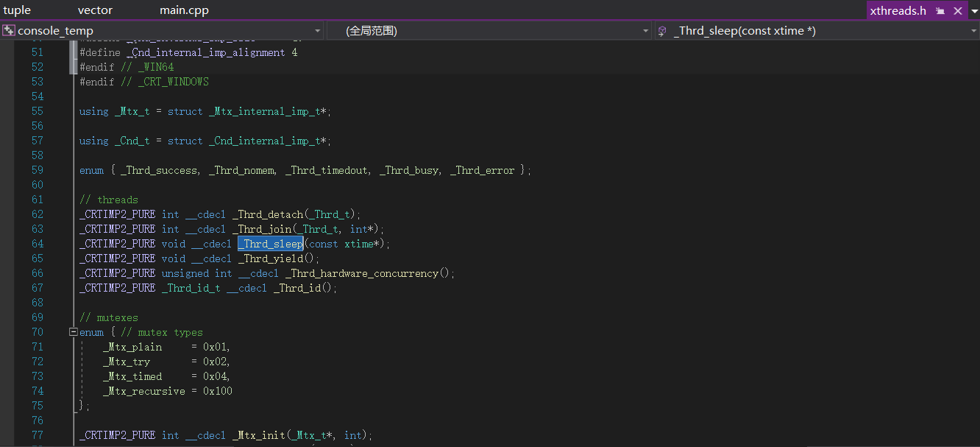
Task: Open the 全局范围 scope dropdown
Action: (646, 31)
